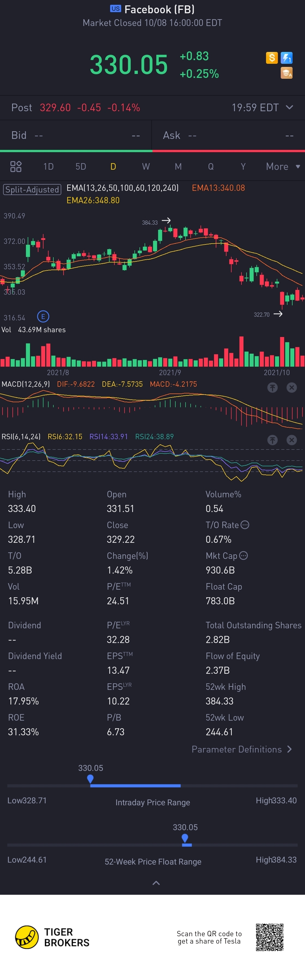The width and height of the screenshot is (305, 980).
Task: Tap the P/B value 6.73
Action: tap(116, 732)
